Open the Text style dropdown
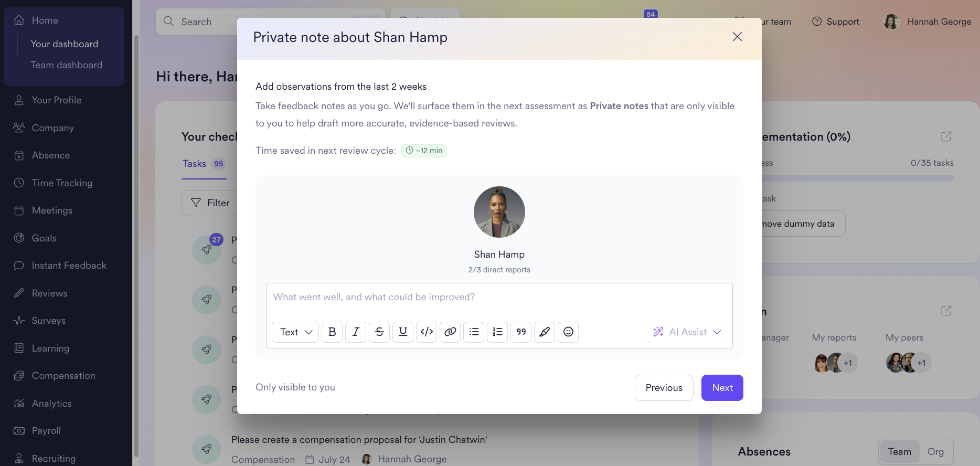Viewport: 980px width, 466px height. (295, 332)
